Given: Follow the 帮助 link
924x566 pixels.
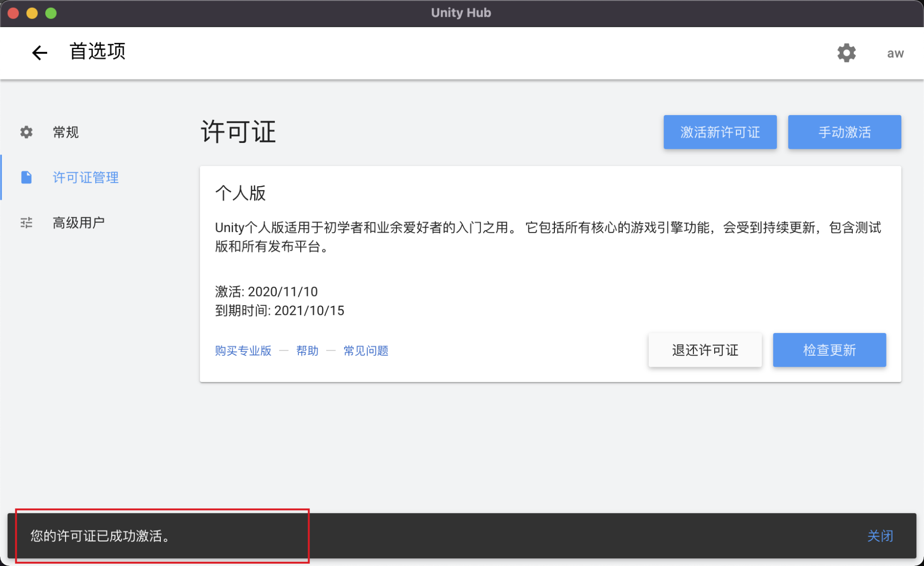Looking at the screenshot, I should 307,350.
